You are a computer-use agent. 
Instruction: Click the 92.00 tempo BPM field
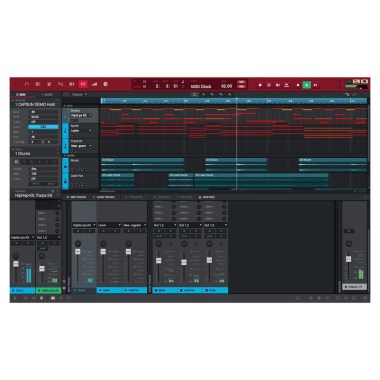click(x=226, y=86)
